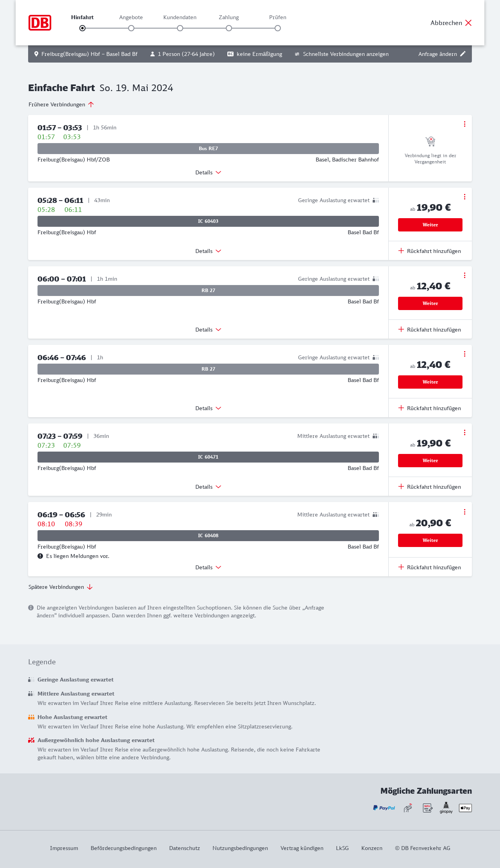Open three-dot menu for 05:28 IC 60403 connection
The image size is (500, 868).
point(464,197)
